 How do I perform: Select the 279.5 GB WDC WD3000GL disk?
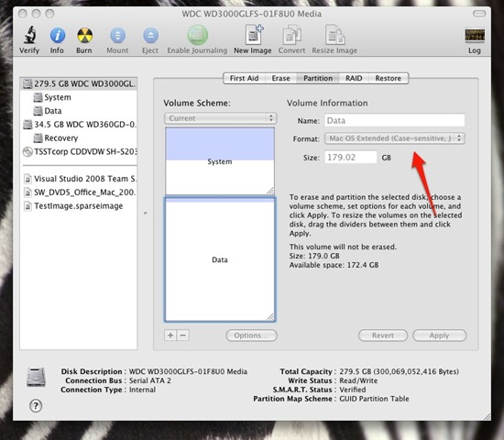[x=79, y=83]
